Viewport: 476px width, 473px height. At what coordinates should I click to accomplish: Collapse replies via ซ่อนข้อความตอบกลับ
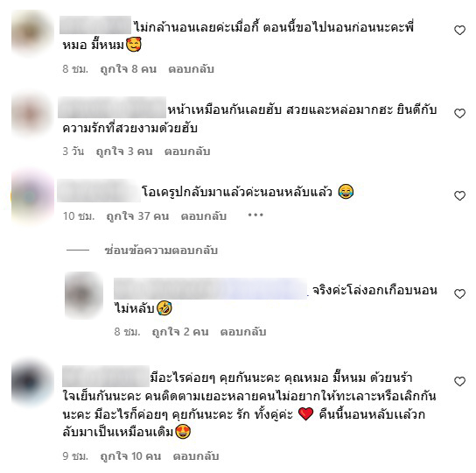coord(161,251)
